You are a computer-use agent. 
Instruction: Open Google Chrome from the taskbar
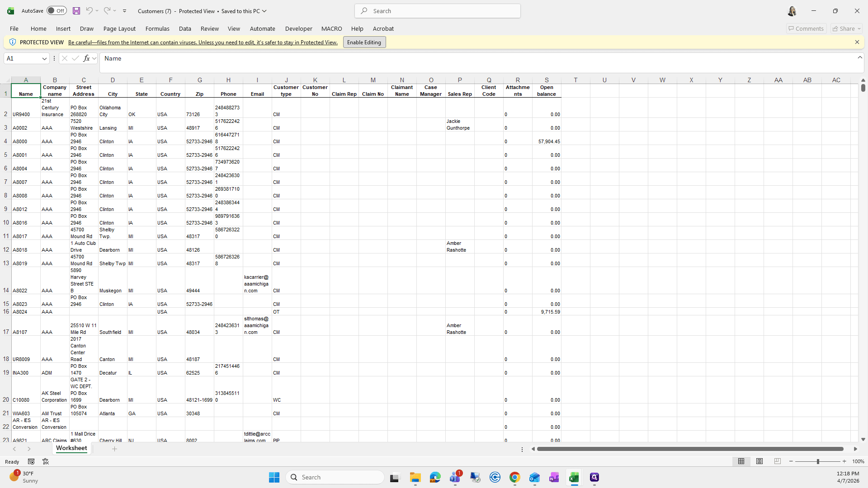pyautogui.click(x=514, y=477)
